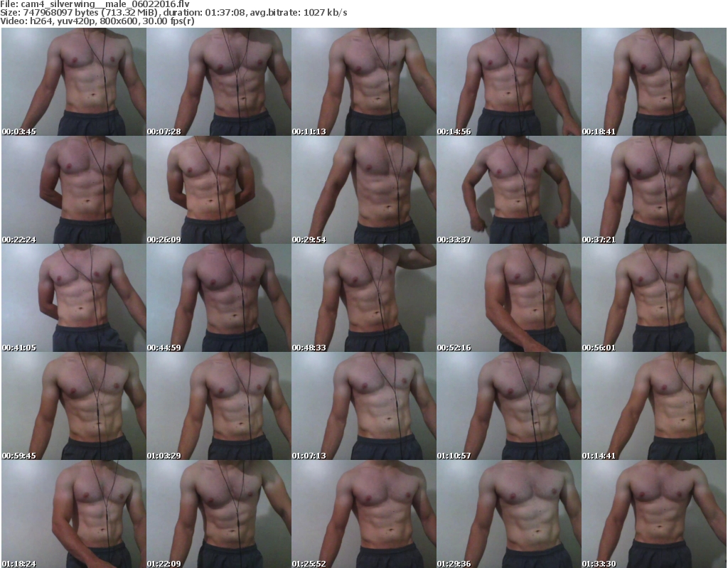728x568 pixels.
Task: Open the thumbnail at 01:22:09
Action: pyautogui.click(x=219, y=514)
